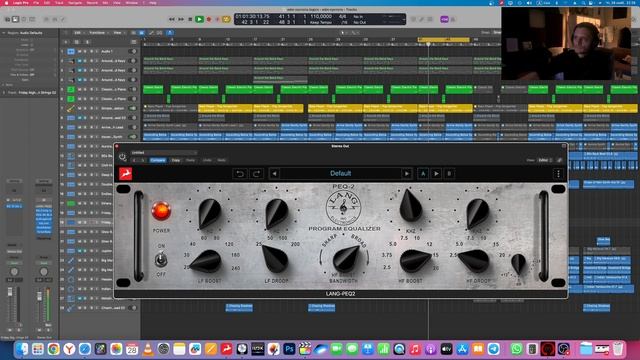
Task: Open the Edit menu in menu bar
Action: (47, 2)
